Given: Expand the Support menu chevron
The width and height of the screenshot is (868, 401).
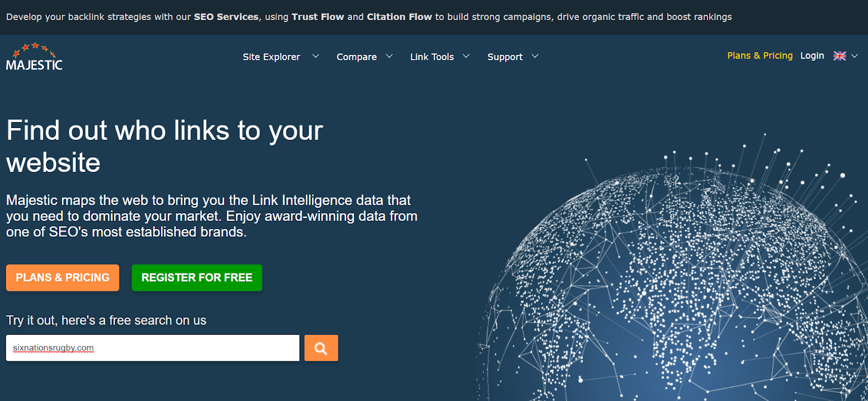Looking at the screenshot, I should [x=535, y=56].
